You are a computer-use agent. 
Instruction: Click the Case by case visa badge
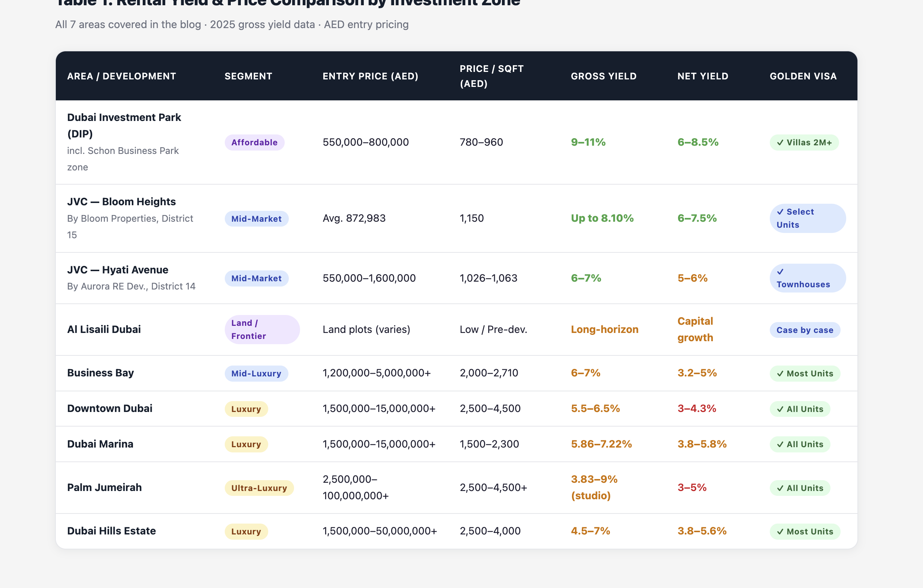coord(805,330)
